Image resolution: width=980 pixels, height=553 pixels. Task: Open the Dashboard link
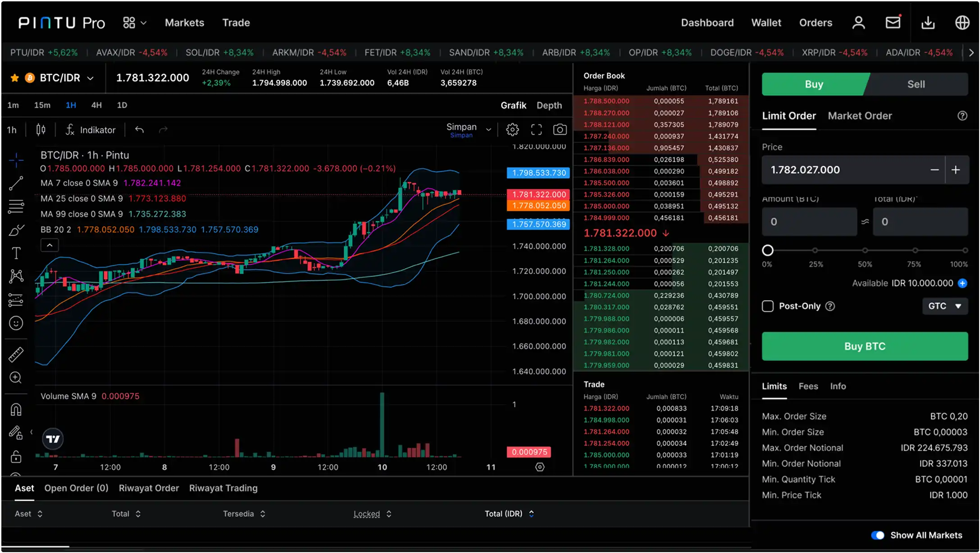(x=707, y=23)
